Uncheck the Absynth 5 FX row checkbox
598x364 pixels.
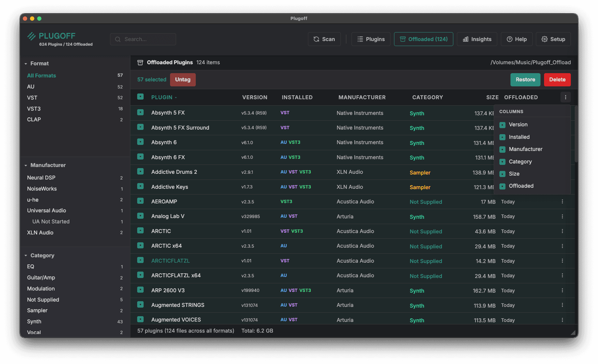pyautogui.click(x=140, y=112)
